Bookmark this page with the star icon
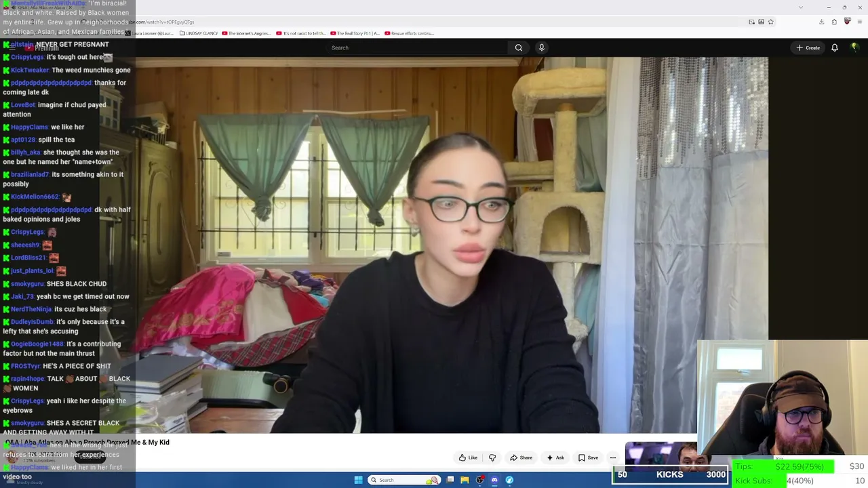 click(x=771, y=22)
